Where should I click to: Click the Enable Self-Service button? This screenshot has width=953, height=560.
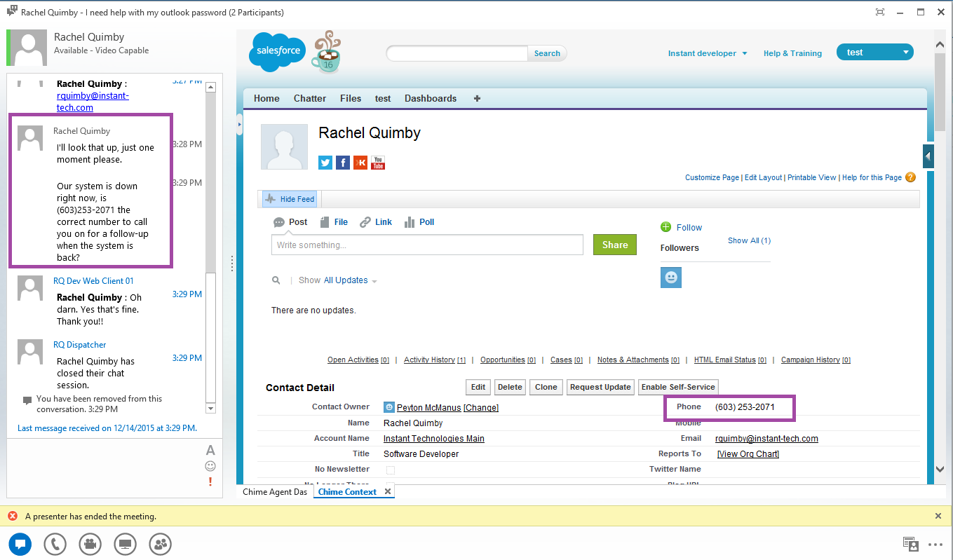tap(678, 387)
